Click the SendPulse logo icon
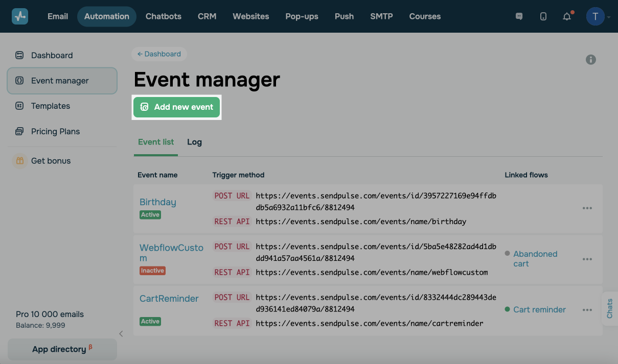The image size is (618, 364). (x=20, y=16)
